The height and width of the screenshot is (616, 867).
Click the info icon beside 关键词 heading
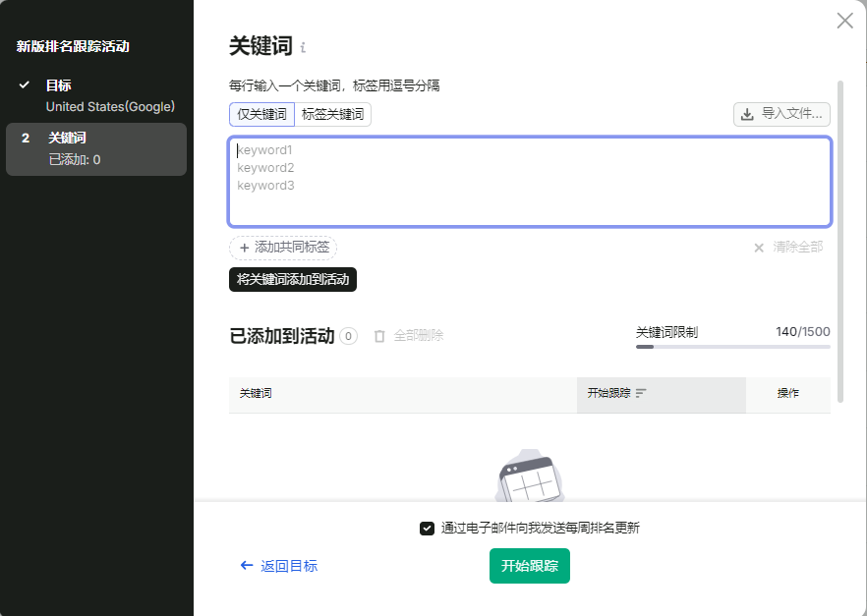tap(303, 48)
